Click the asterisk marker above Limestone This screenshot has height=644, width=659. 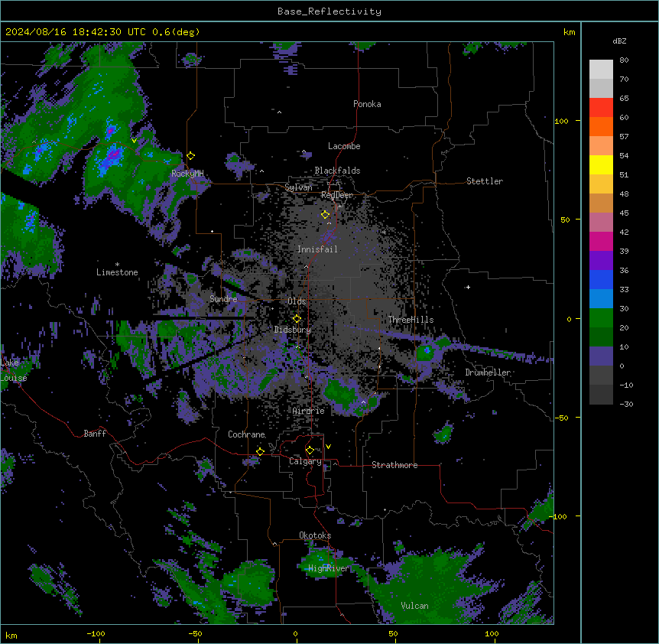(117, 265)
